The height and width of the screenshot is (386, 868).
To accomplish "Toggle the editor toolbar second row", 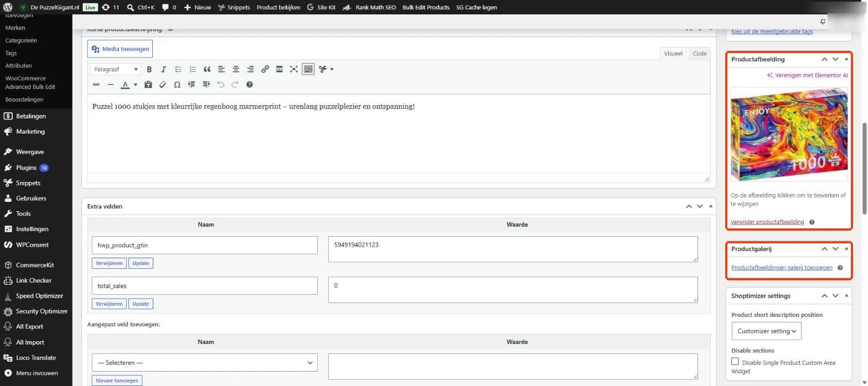I will point(308,69).
